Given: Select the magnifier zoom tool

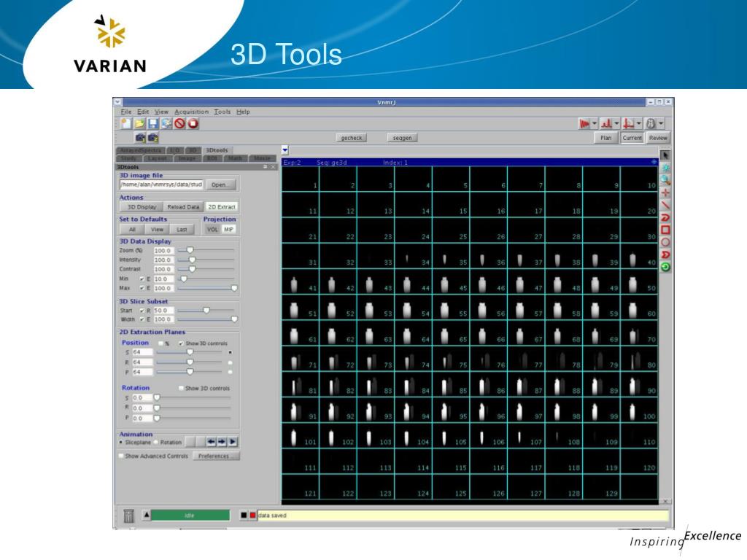Looking at the screenshot, I should [665, 180].
